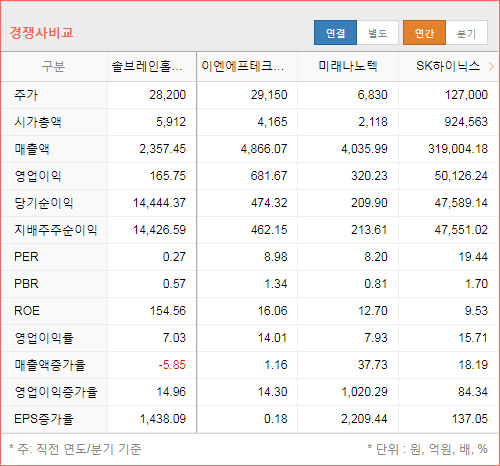The height and width of the screenshot is (466, 500).
Task: Click net income value 14,444.37
Action: (159, 203)
